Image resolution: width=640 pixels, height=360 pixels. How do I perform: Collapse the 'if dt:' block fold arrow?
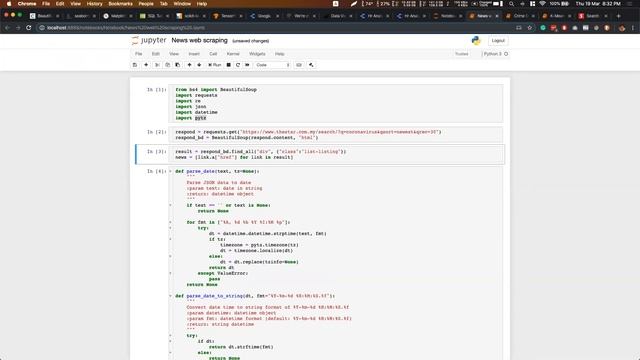tap(171, 341)
